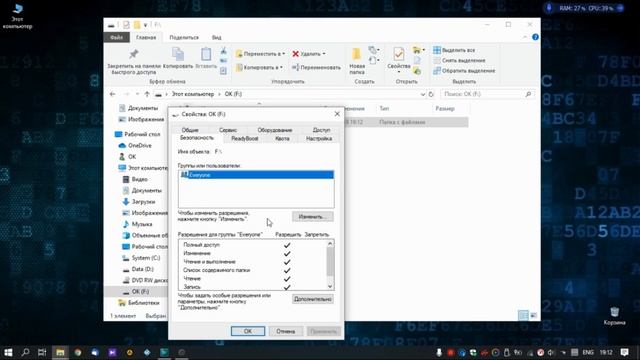This screenshot has height=360, width=640.
Task: Open the ReadyBoost properties tab
Action: coord(244,138)
